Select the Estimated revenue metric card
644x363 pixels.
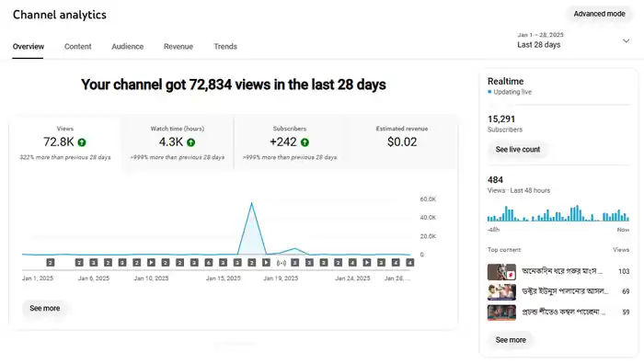point(402,142)
